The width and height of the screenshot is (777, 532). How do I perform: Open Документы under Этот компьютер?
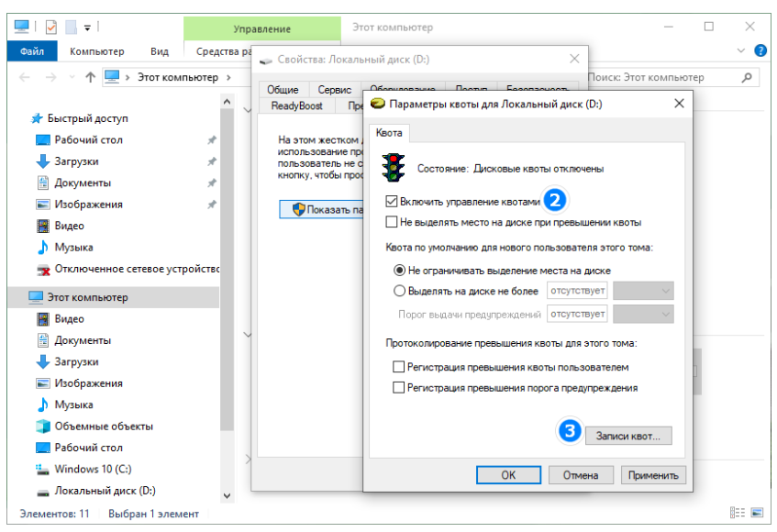83,340
